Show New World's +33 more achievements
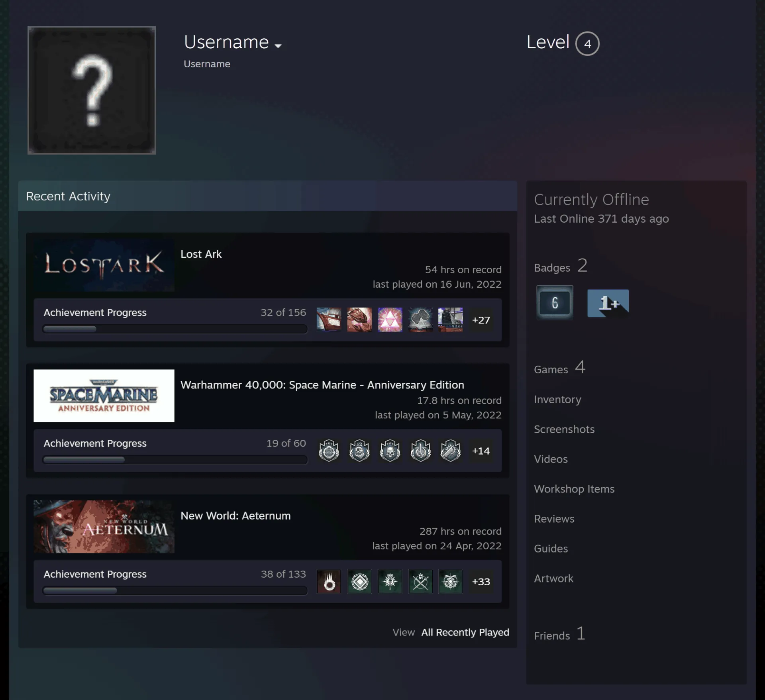 coord(481,581)
